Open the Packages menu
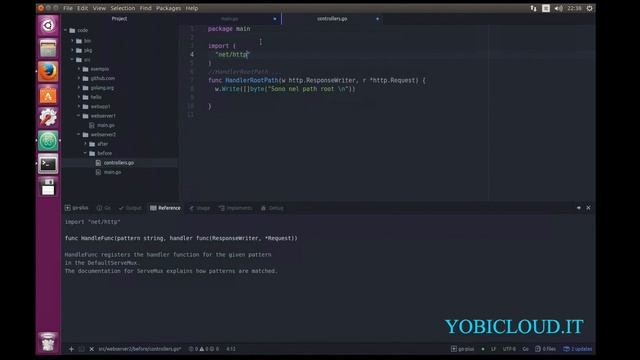The width and height of the screenshot is (640, 360). pyautogui.click(x=169, y=8)
